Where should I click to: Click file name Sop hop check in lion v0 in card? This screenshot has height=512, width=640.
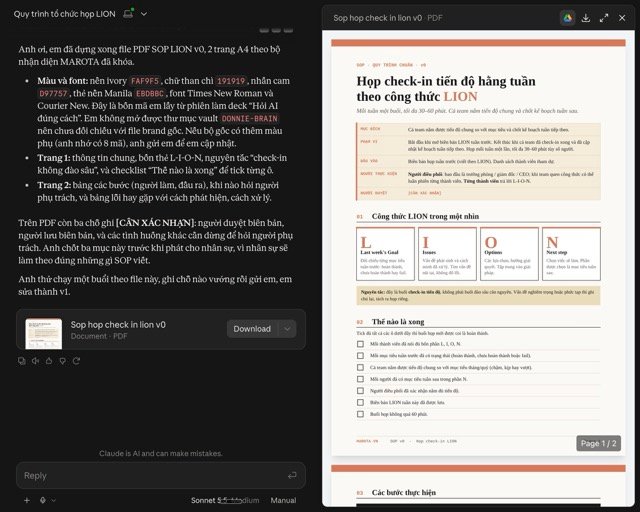tap(118, 325)
